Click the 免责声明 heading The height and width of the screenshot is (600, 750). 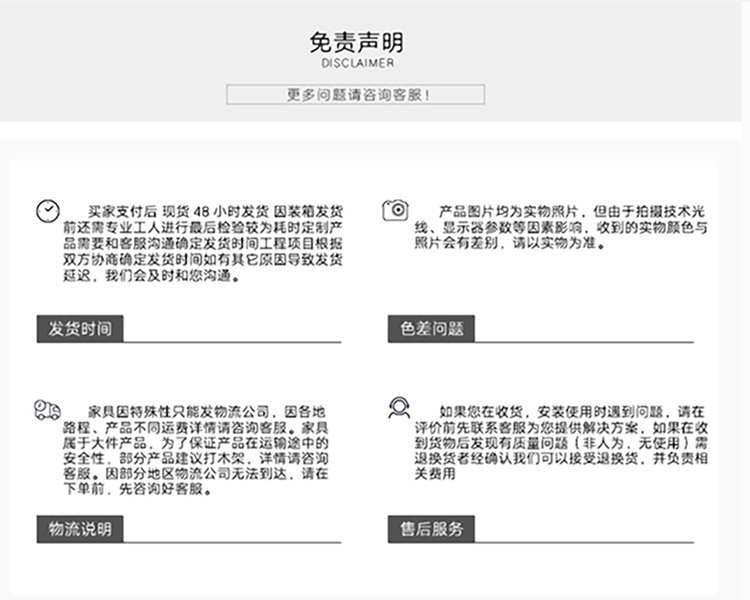click(x=357, y=42)
